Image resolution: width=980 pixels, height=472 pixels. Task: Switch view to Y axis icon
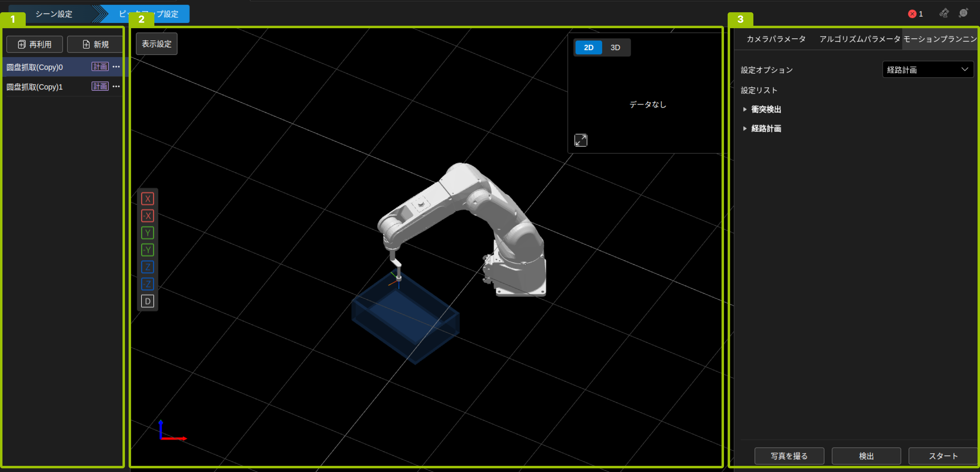148,233
